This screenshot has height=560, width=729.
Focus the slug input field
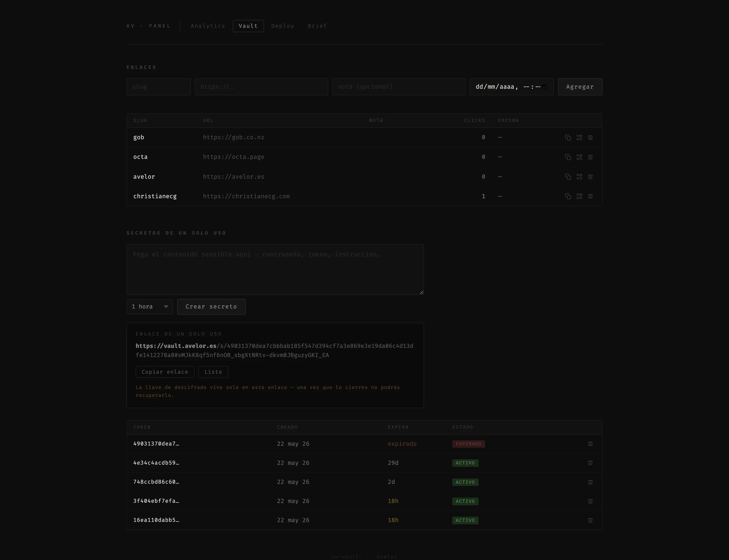pyautogui.click(x=158, y=87)
